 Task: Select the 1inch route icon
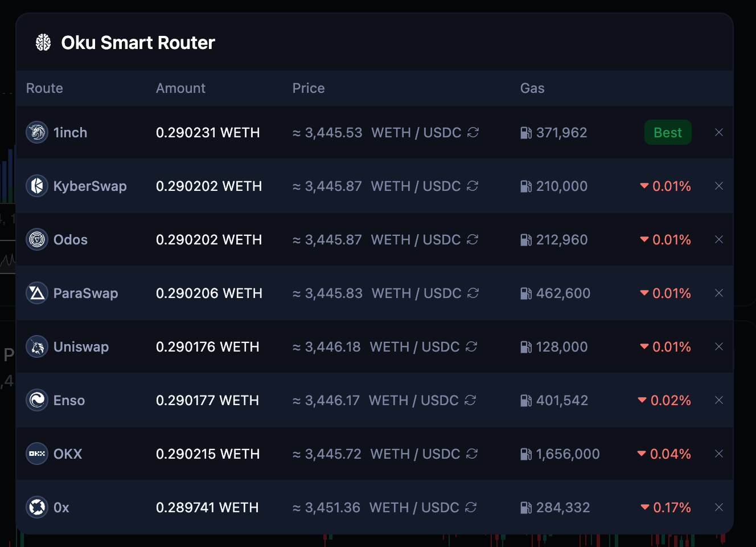point(36,132)
